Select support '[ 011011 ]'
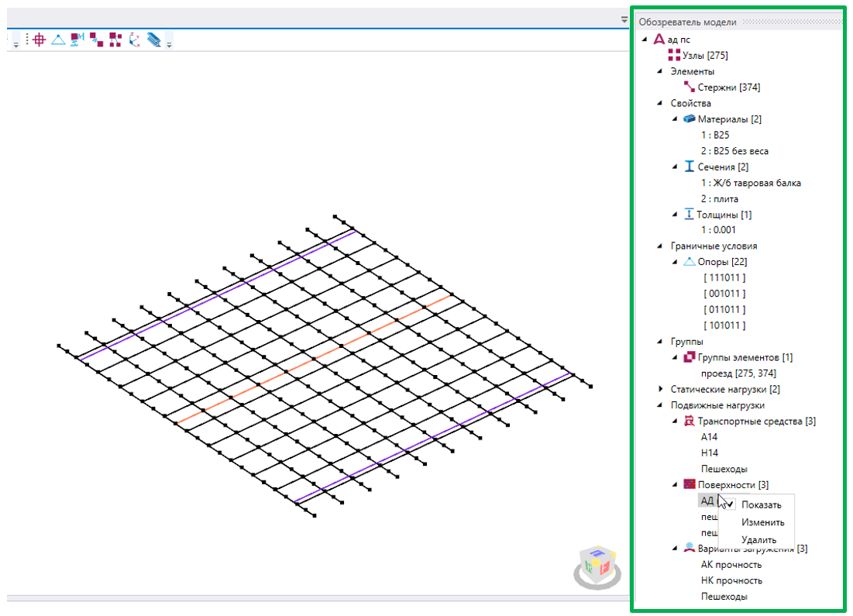Image resolution: width=853 pixels, height=616 pixels. pyautogui.click(x=724, y=310)
